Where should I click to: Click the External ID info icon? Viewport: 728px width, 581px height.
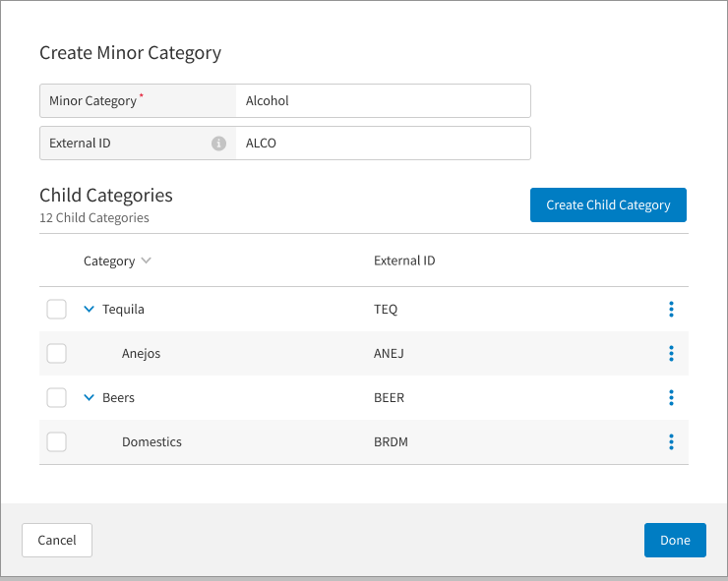tap(219, 144)
